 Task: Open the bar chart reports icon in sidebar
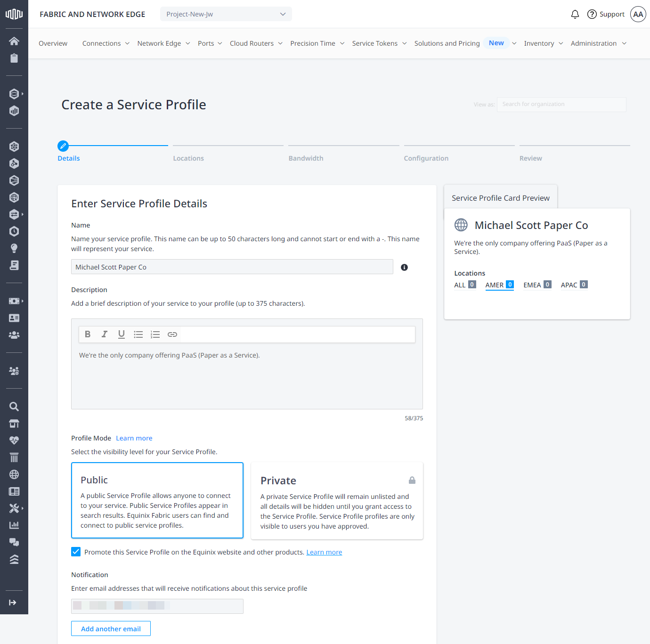pos(14,525)
